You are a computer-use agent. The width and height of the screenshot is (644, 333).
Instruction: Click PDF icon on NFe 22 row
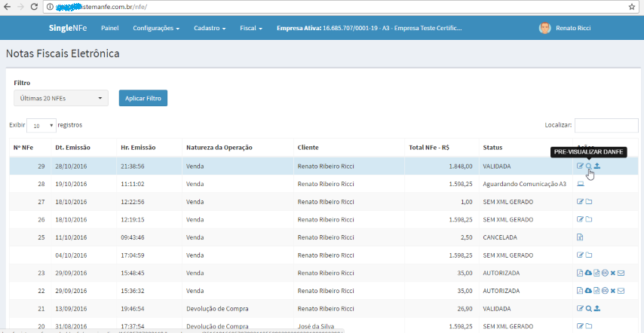(580, 291)
